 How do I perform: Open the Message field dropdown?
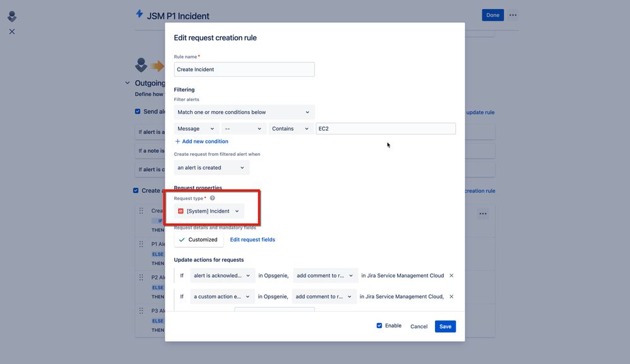coord(196,129)
